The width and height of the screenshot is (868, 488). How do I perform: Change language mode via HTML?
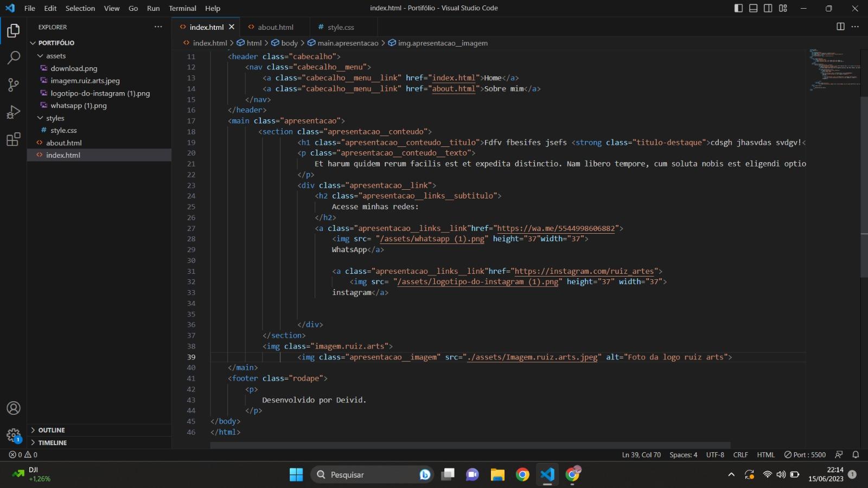766,455
